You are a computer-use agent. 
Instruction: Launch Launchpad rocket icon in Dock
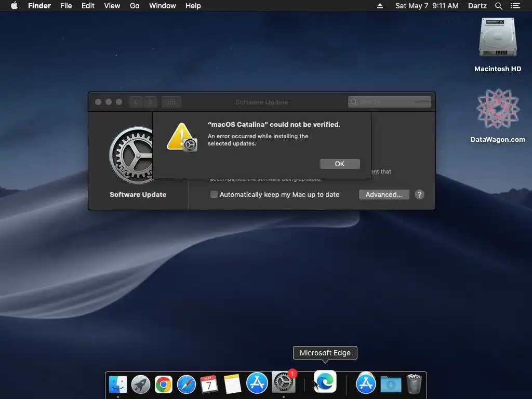pyautogui.click(x=140, y=384)
